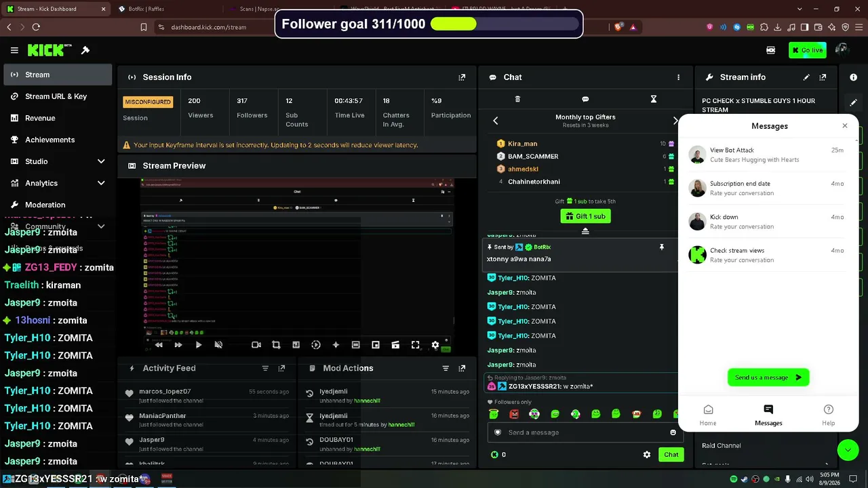Viewport: 868px width, 488px height.
Task: Click Send us a message button
Action: click(768, 378)
